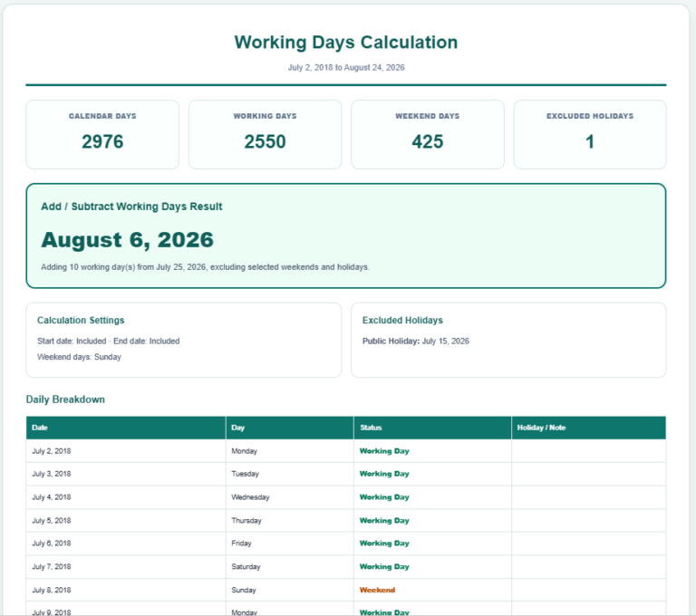Select the date range July 2, 2018 to August 24, 2026
Screen dimensions: 696x616
pos(346,67)
